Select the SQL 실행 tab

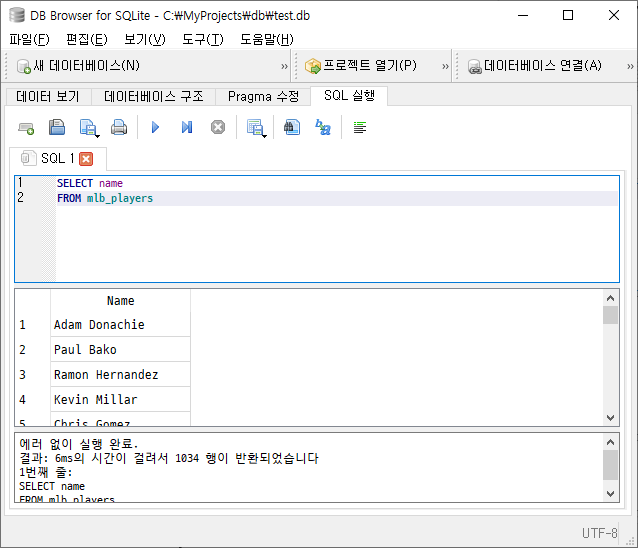(x=349, y=96)
